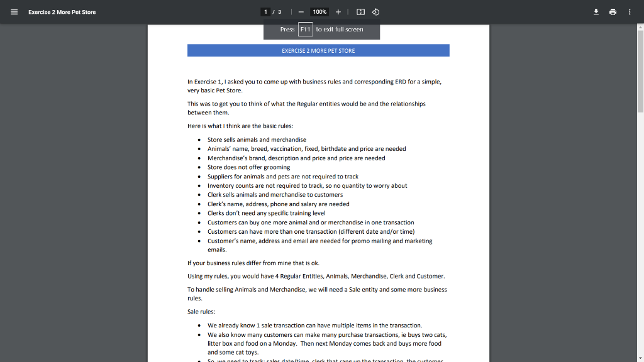Click 'Suppliers for animals and pets' bullet
This screenshot has height=362, width=644.
click(282, 177)
